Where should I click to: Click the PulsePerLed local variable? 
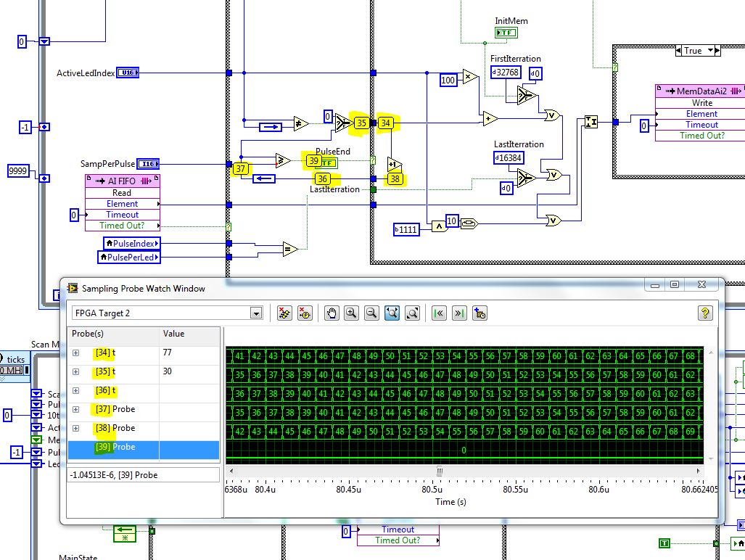point(129,258)
